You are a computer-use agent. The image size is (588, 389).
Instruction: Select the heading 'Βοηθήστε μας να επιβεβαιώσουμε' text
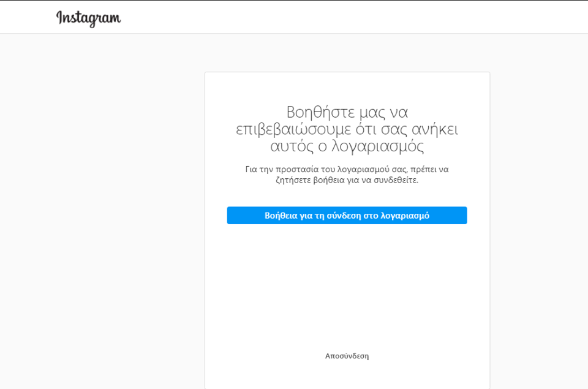coord(347,129)
